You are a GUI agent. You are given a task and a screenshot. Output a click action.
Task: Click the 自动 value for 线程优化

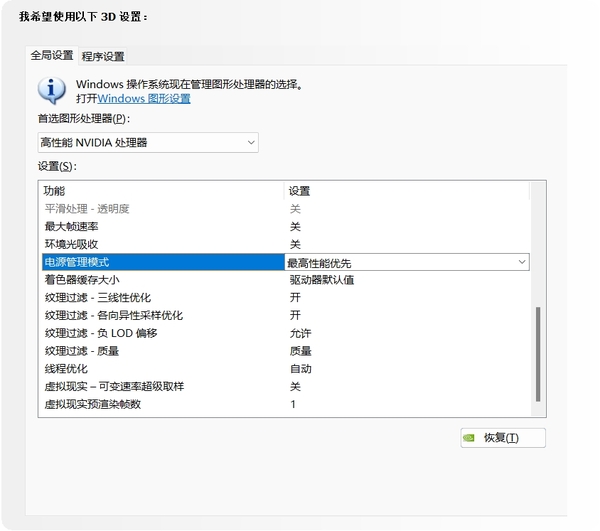(300, 369)
